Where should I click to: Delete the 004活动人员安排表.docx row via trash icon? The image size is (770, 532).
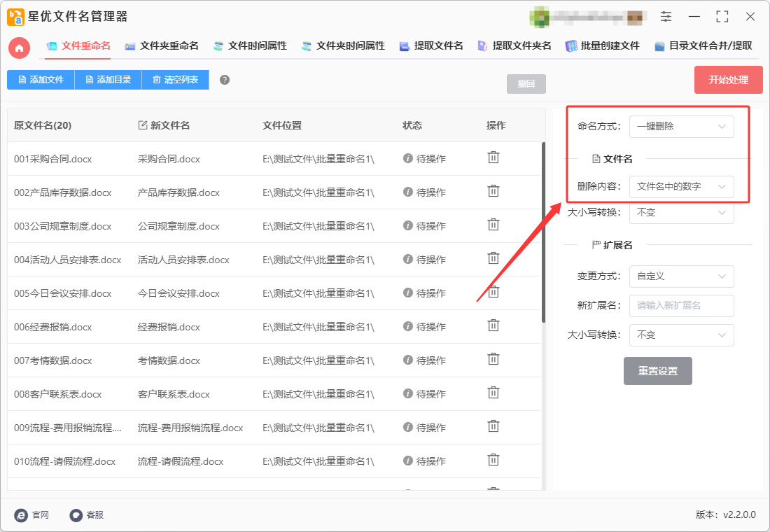[493, 258]
